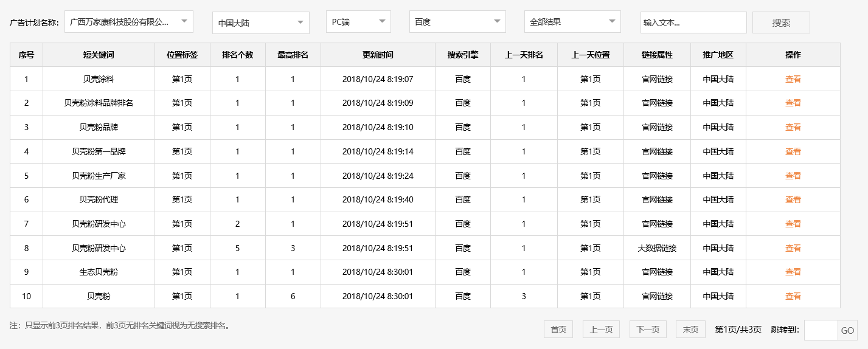View details for 生态贝壳粉
Image resolution: width=868 pixels, height=349 pixels.
coord(793,272)
